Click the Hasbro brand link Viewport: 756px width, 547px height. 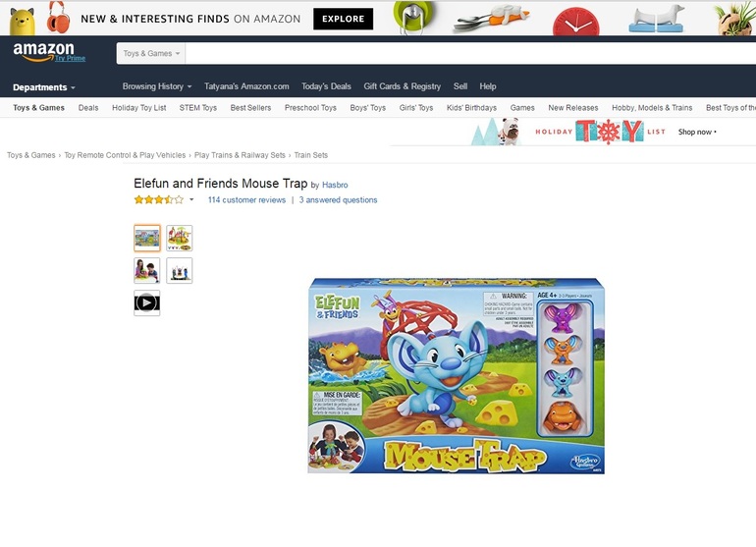tap(335, 185)
